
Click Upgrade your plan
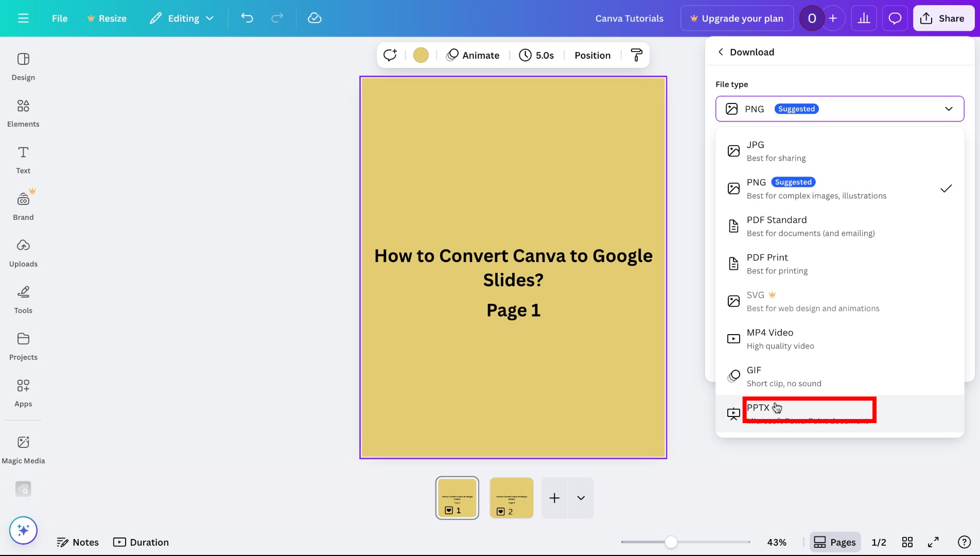coord(737,18)
